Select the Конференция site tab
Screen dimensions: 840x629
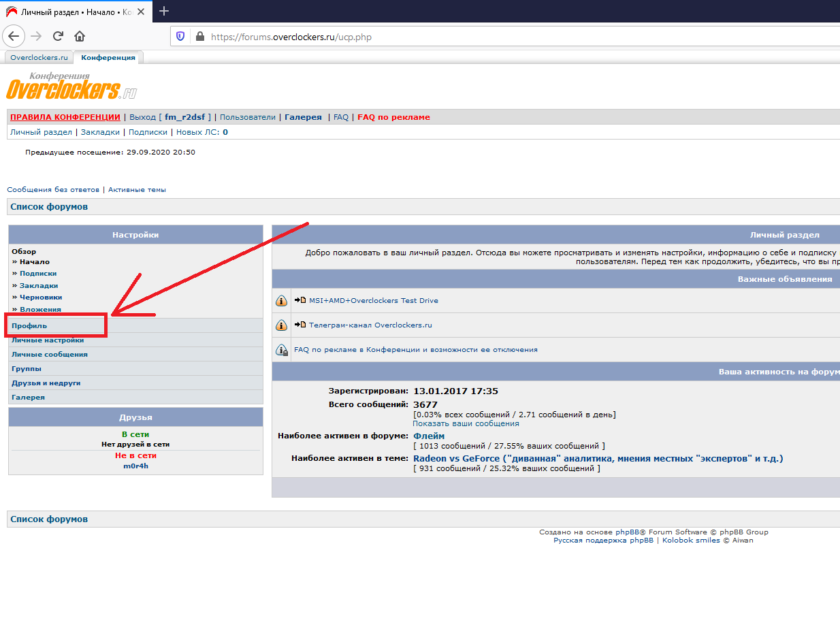coord(108,57)
